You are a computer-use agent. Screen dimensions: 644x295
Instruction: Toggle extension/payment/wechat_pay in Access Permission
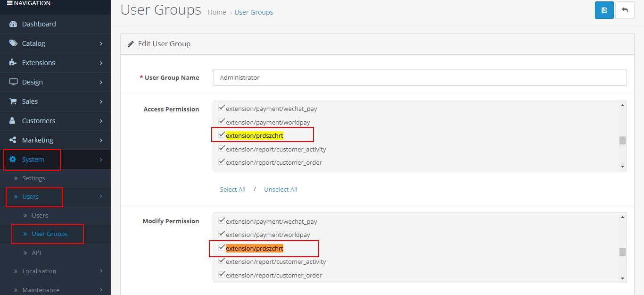tap(222, 108)
